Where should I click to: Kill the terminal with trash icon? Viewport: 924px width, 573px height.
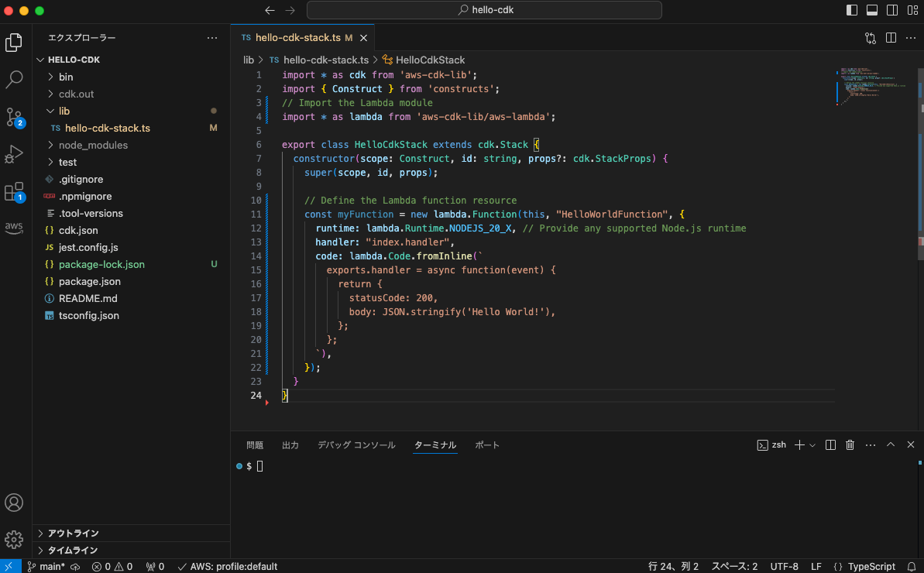[850, 445]
